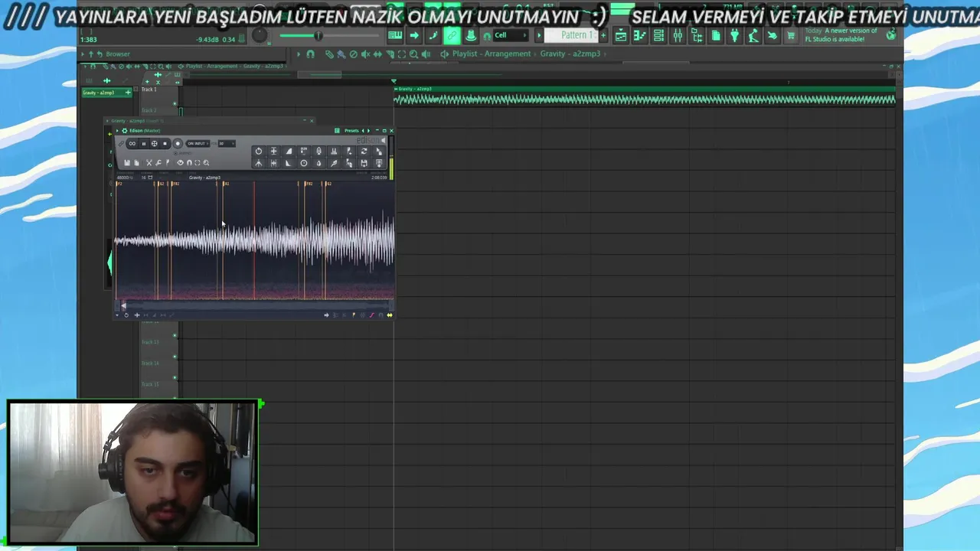The height and width of the screenshot is (551, 980).
Task: Select the Zoom tool in playlist toolbar
Action: [x=413, y=54]
